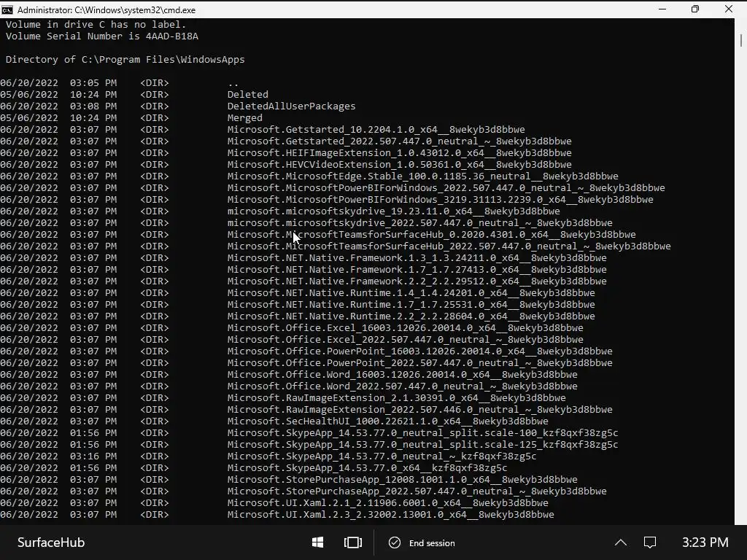747x560 pixels.
Task: Expand the system tray chevron
Action: click(621, 542)
